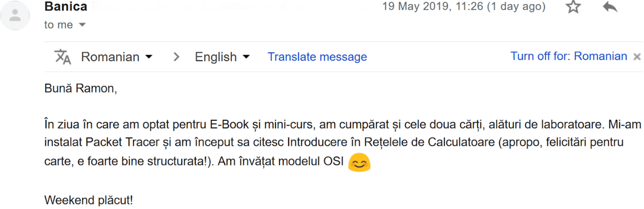Click the "to me" recipient text
The image size is (644, 209).
pos(59,25)
